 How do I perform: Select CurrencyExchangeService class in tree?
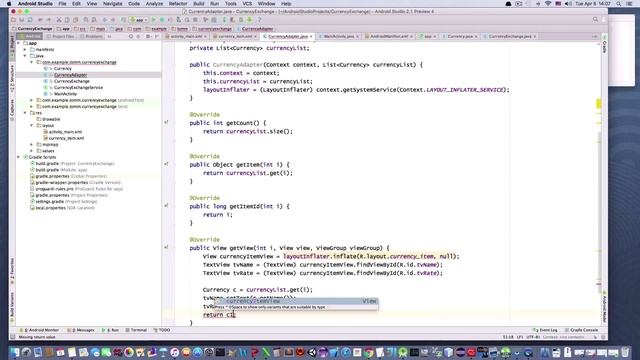click(78, 87)
